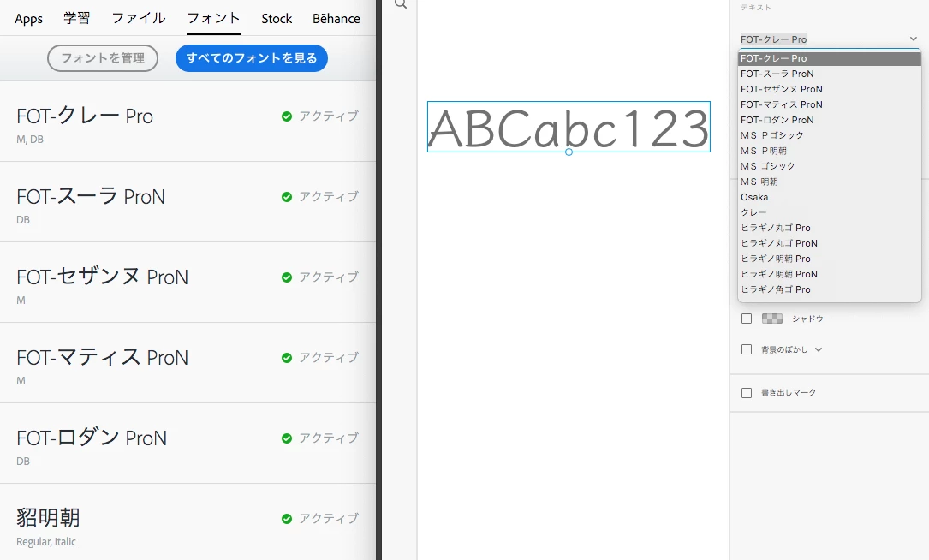Choose ＭＳ Ｐゴシック in font list
The width and height of the screenshot is (929, 560).
point(830,135)
